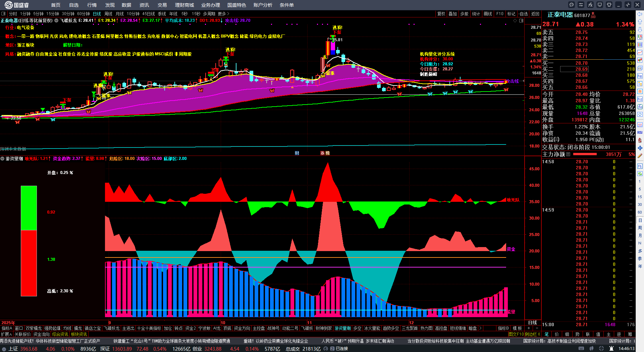Click the plus button to add indicator pane

click(529, 328)
